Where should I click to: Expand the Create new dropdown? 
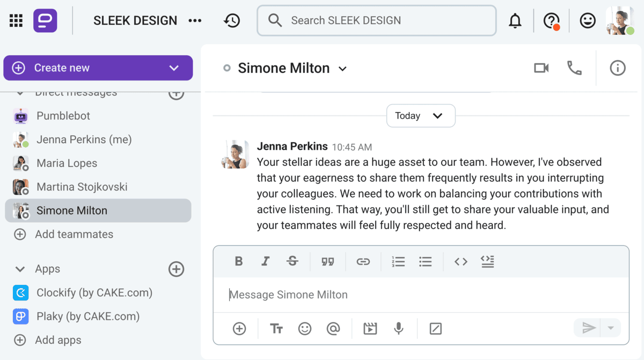pos(173,68)
